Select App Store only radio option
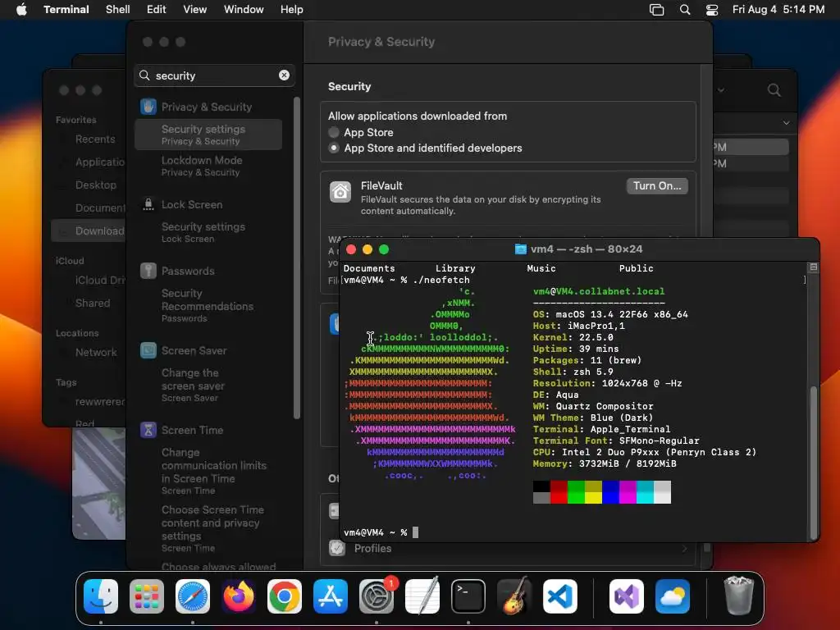The width and height of the screenshot is (840, 630). [x=334, y=132]
